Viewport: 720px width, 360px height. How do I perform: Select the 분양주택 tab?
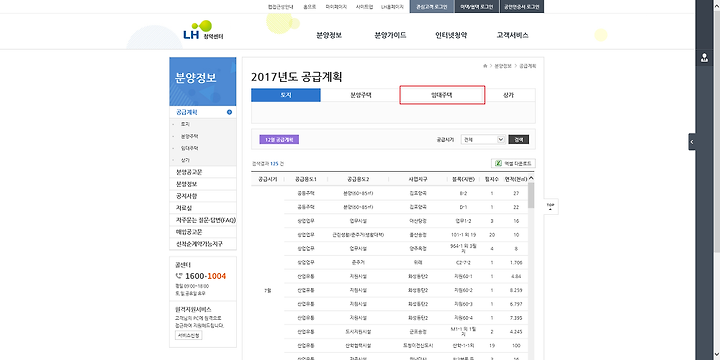tap(360, 95)
